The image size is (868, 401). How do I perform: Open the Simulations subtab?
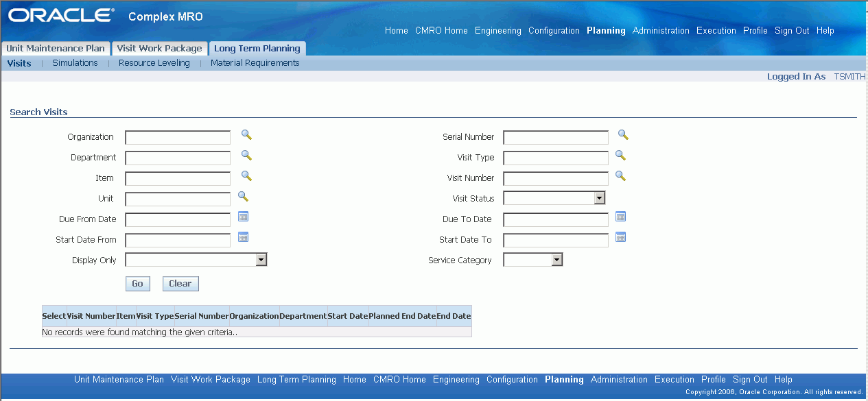(75, 63)
